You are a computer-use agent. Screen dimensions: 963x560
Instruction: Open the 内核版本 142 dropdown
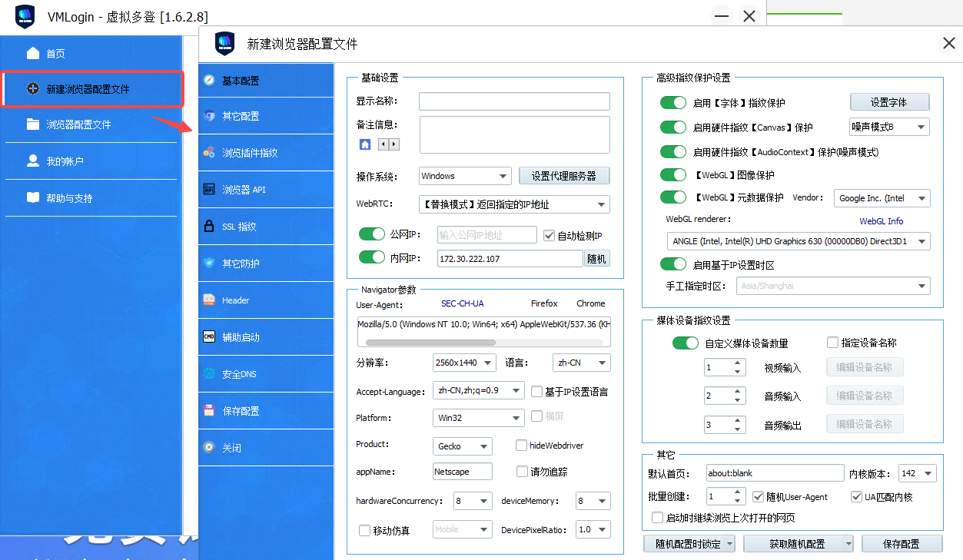pos(918,473)
